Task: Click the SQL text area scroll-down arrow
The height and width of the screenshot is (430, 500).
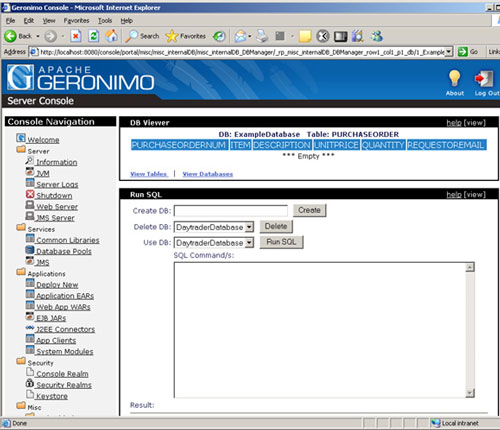Action: click(x=470, y=393)
